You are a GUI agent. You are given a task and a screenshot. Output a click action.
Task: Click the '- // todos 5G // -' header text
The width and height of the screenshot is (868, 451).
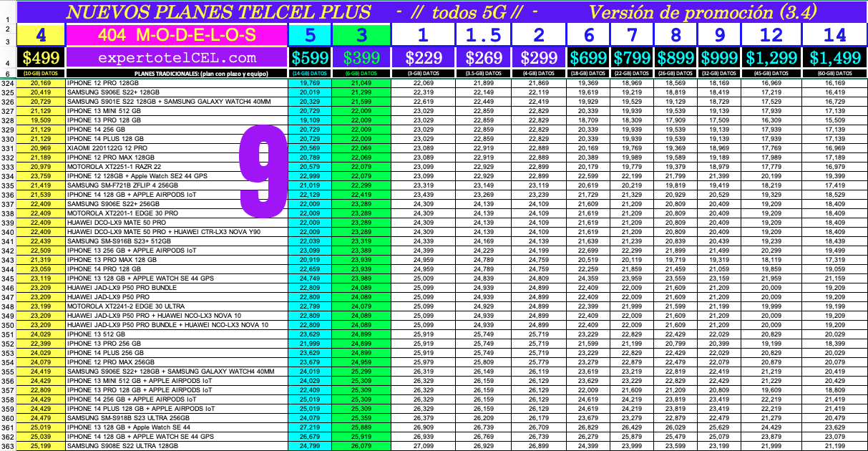tap(466, 11)
